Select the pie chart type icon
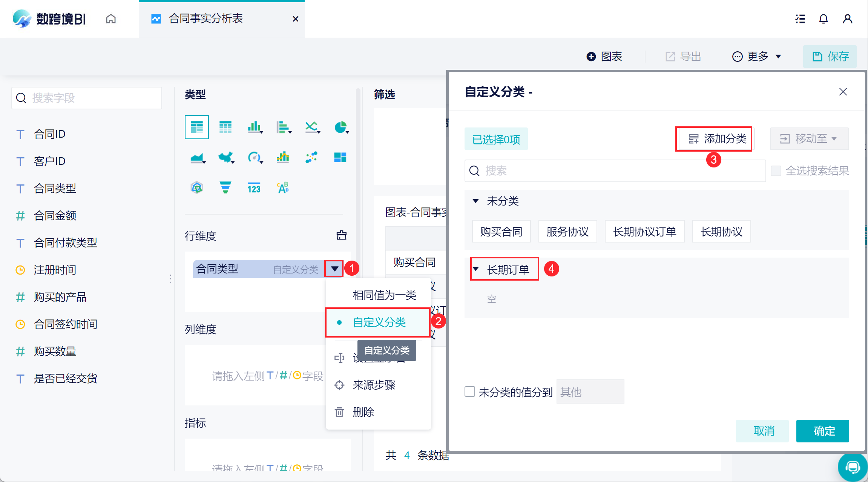Viewport: 868px width, 482px height. pos(341,127)
